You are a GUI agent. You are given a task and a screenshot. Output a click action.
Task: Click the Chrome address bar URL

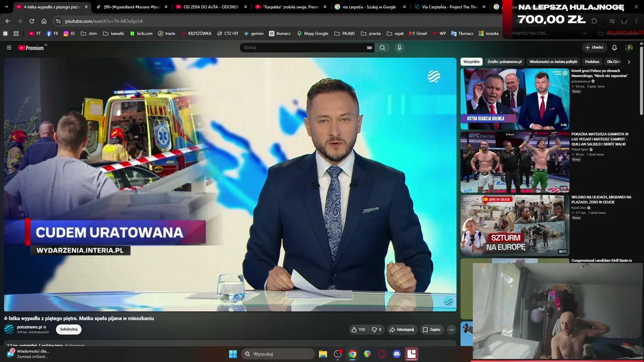click(104, 21)
